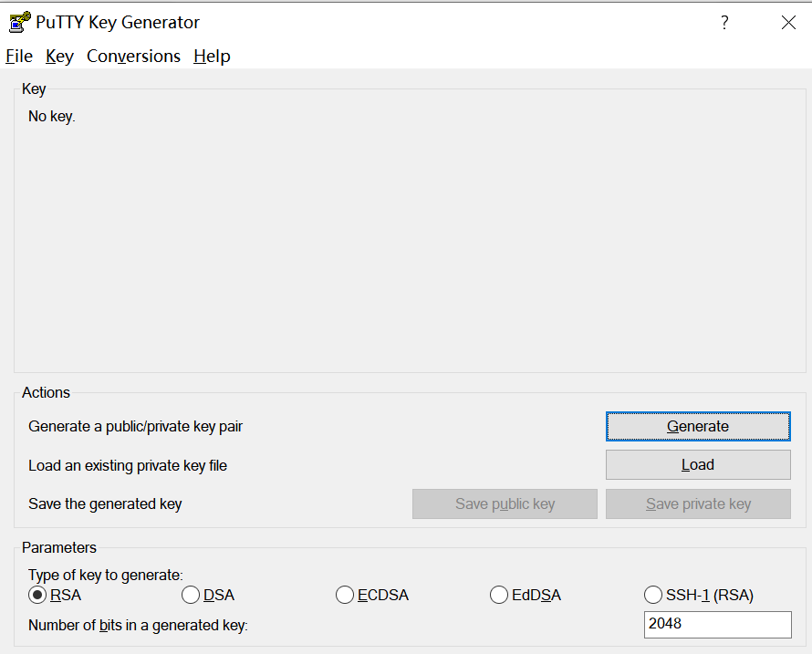Screen dimensions: 812x654
Task: Click Load to open existing private key
Action: [x=698, y=465]
